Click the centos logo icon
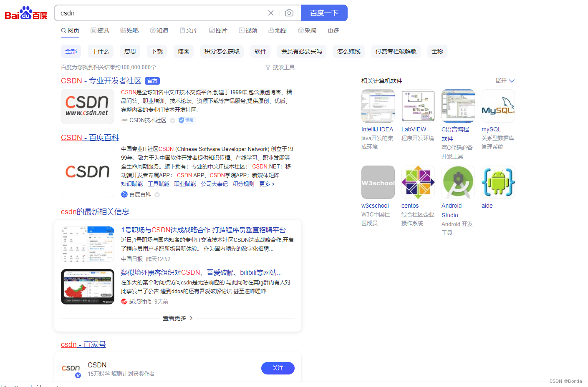 [x=418, y=182]
